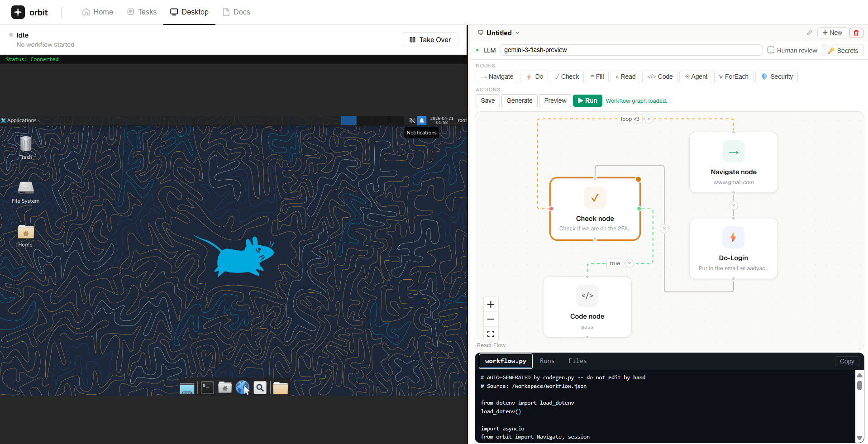Screen dimensions: 868x444
Task: Remove the loop x3 edge
Action: point(649,119)
